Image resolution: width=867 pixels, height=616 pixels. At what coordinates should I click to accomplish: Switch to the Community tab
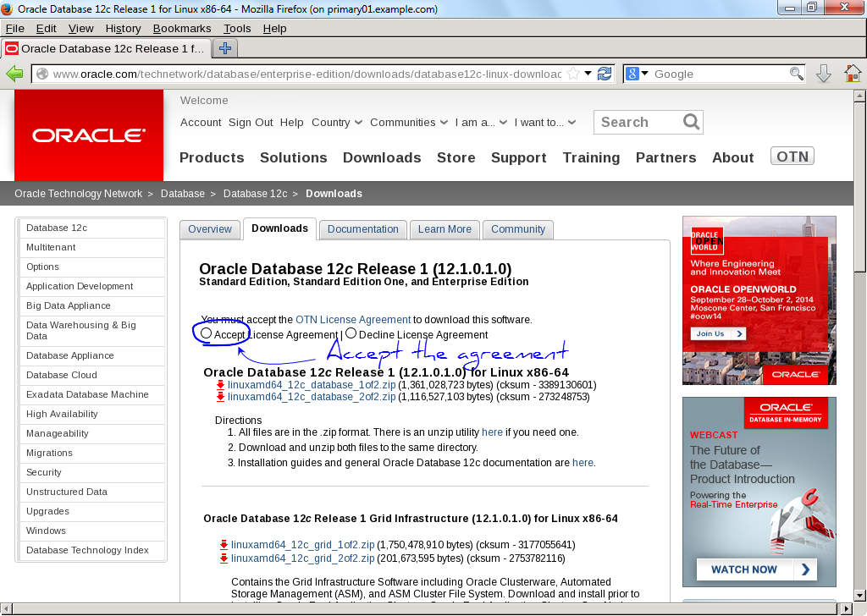click(518, 229)
